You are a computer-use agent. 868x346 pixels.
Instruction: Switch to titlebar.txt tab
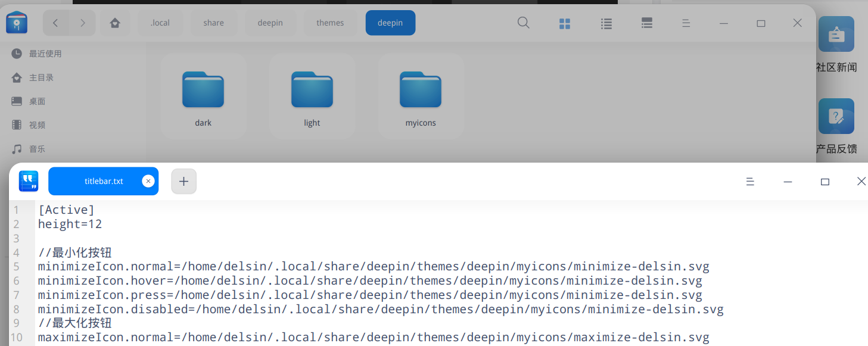[x=104, y=181]
